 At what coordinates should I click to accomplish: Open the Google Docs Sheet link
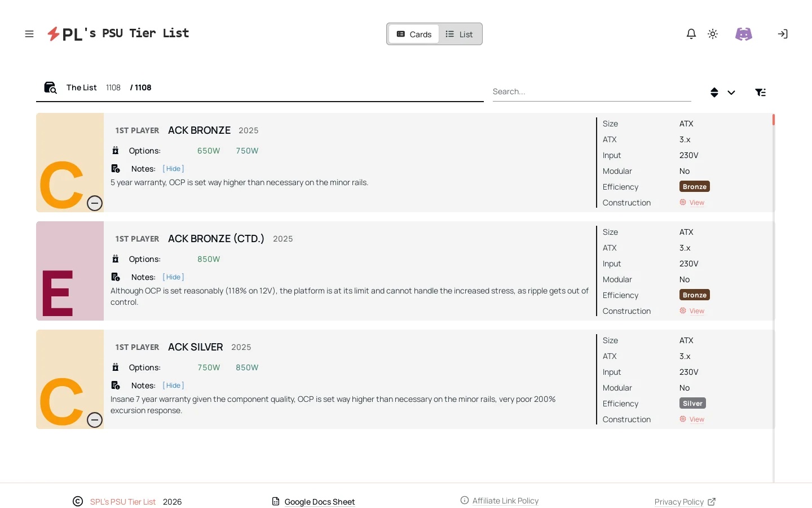[x=319, y=502]
